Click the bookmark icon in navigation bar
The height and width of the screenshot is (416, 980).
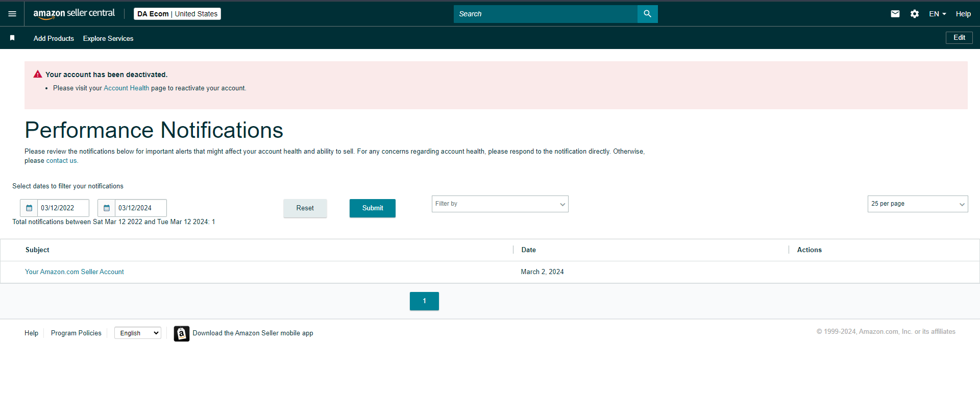[12, 38]
